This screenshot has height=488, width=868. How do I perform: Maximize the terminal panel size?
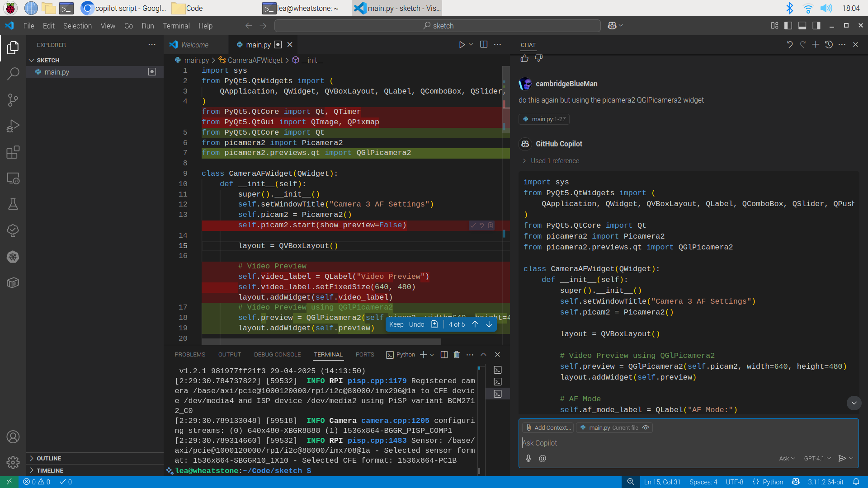tap(483, 355)
